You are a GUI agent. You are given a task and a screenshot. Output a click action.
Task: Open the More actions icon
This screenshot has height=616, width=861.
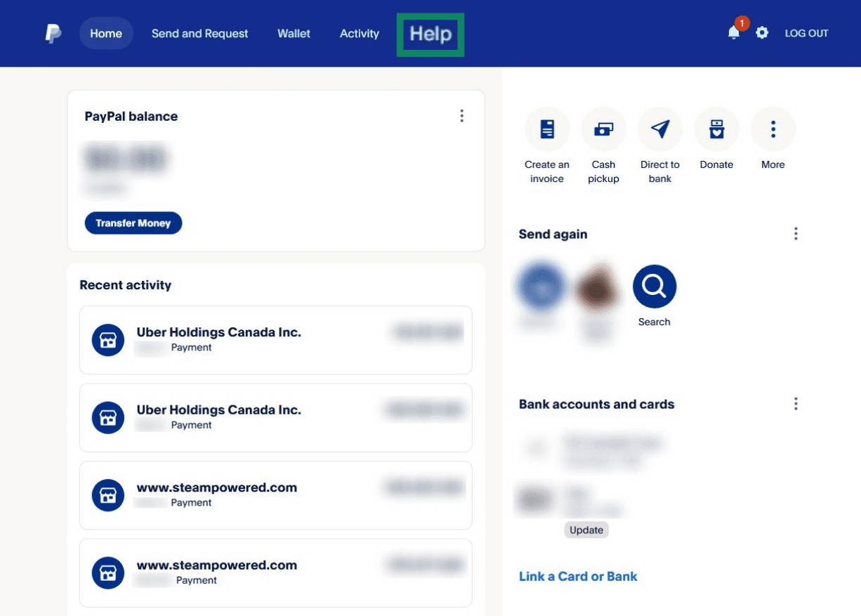coord(773,129)
